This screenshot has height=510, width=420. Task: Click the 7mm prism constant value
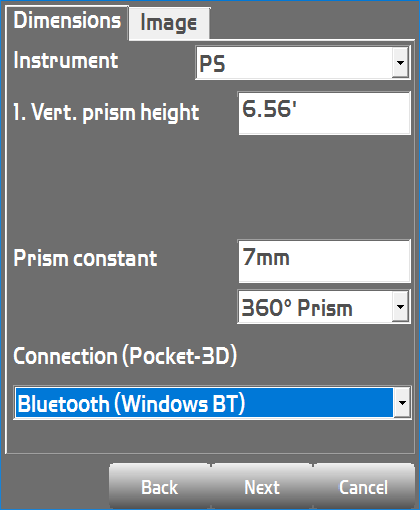[x=266, y=257]
